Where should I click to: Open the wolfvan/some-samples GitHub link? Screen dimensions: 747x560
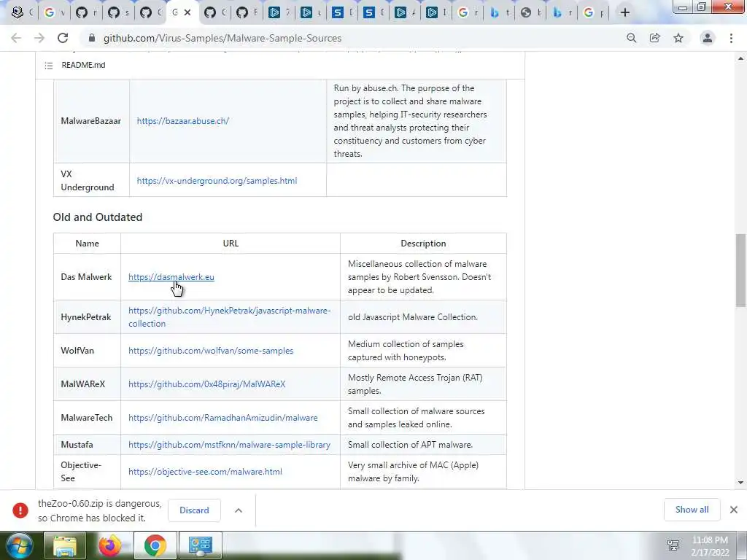click(x=211, y=351)
